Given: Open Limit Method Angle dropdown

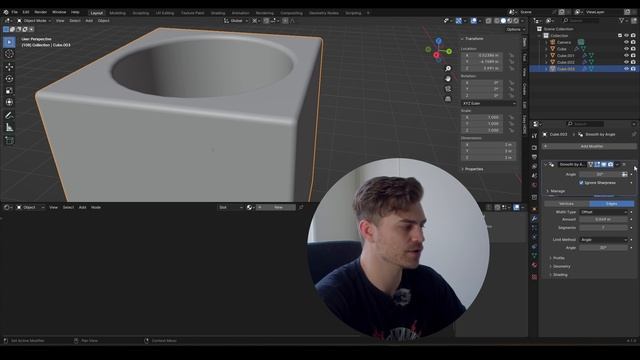Looking at the screenshot, I should coord(603,240).
